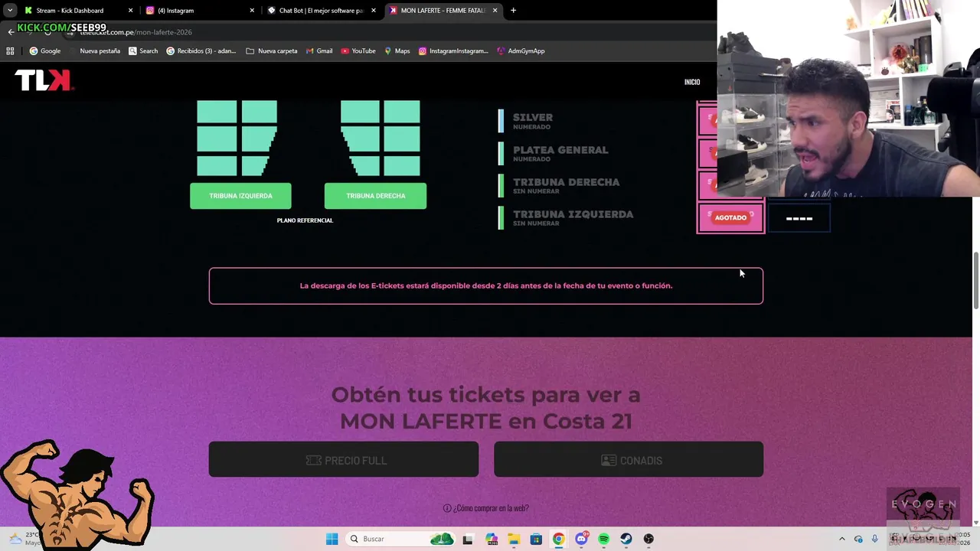Launch Microsoft 365 Copilot from taskbar
980x551 pixels.
(x=491, y=539)
